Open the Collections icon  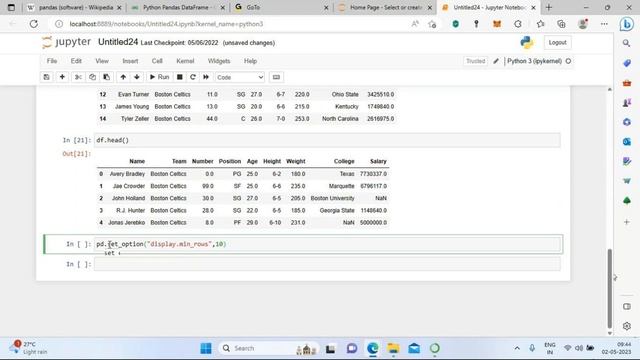(561, 24)
